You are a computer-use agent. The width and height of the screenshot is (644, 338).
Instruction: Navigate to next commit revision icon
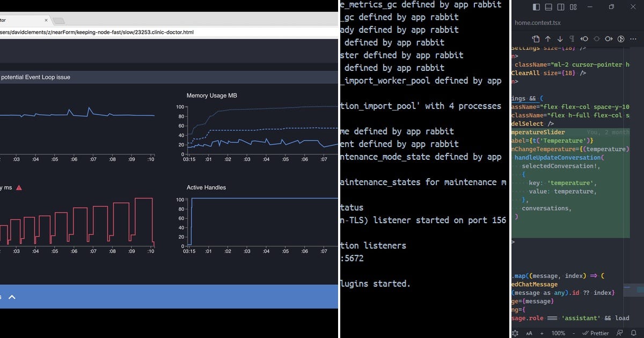(x=609, y=39)
